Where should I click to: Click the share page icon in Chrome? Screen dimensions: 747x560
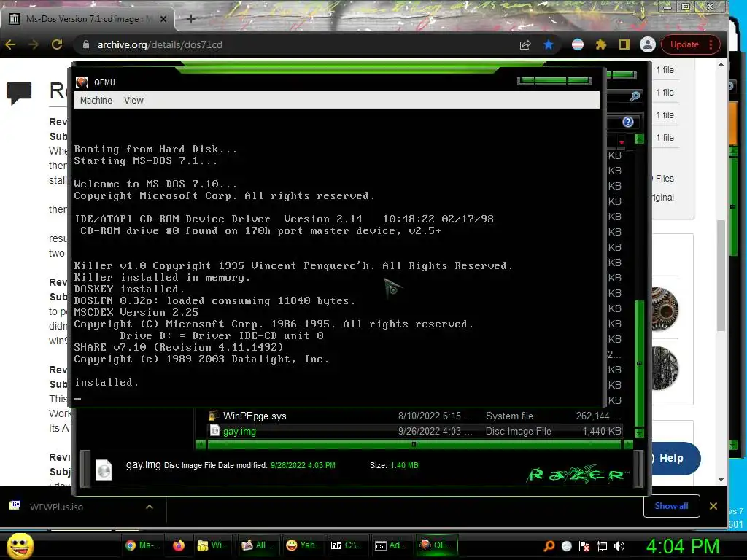coord(525,44)
